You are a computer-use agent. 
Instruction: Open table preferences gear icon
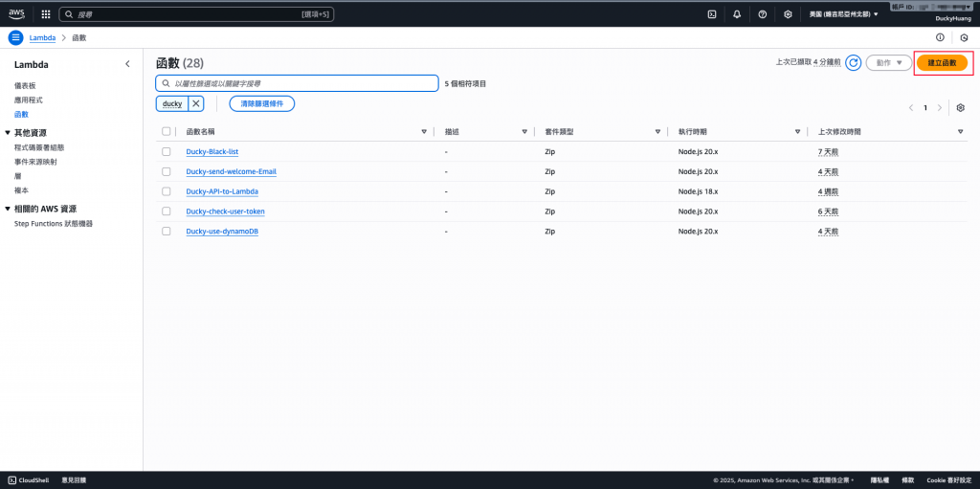[x=961, y=107]
